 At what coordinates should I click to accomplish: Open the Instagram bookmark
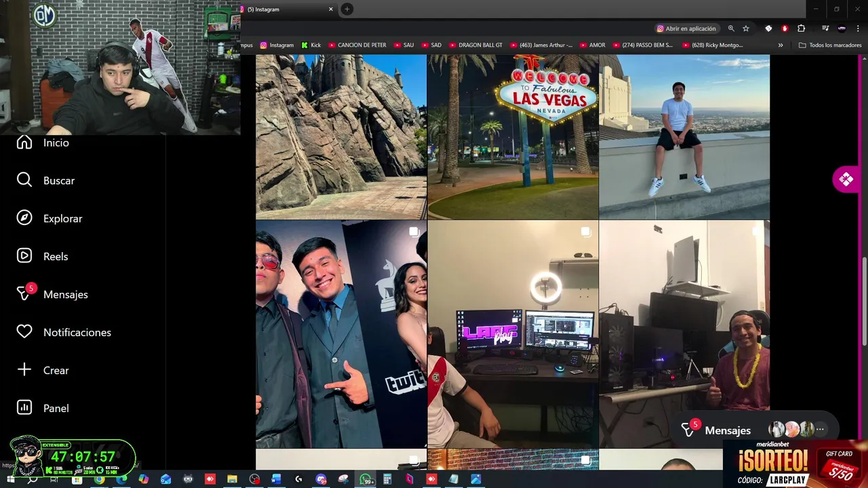coord(277,45)
